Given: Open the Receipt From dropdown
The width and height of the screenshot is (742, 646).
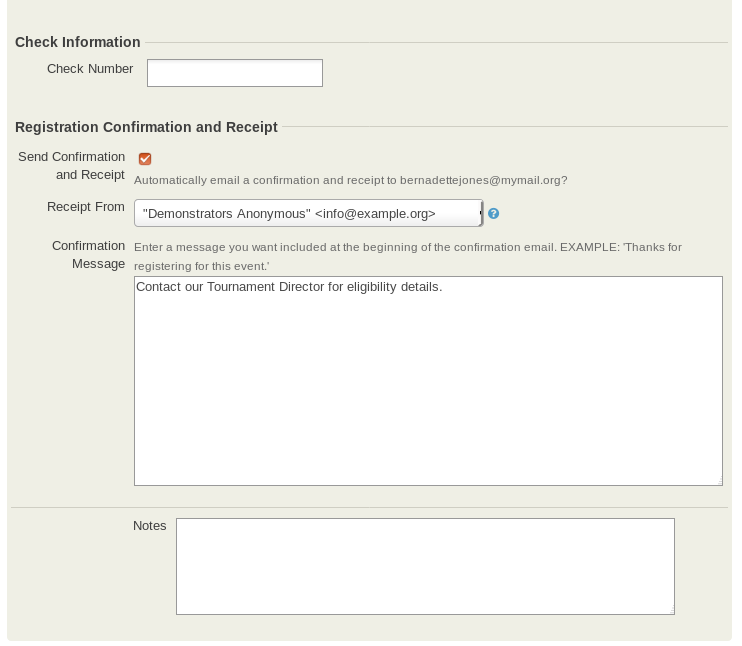Looking at the screenshot, I should click(309, 214).
